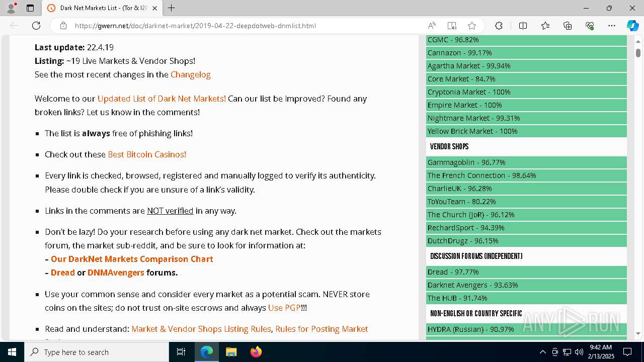Open the browser profile icon
644x362 pixels.
[x=11, y=8]
